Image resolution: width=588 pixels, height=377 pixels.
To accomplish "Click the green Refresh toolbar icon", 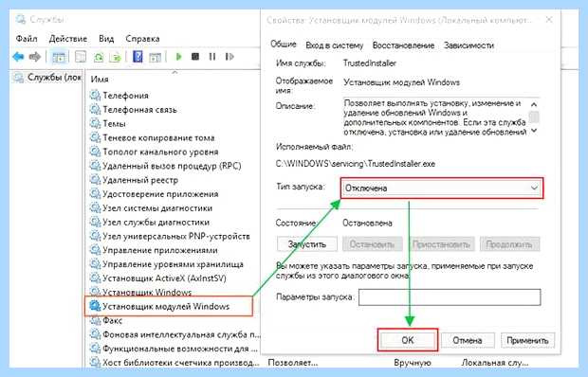I will coord(99,57).
